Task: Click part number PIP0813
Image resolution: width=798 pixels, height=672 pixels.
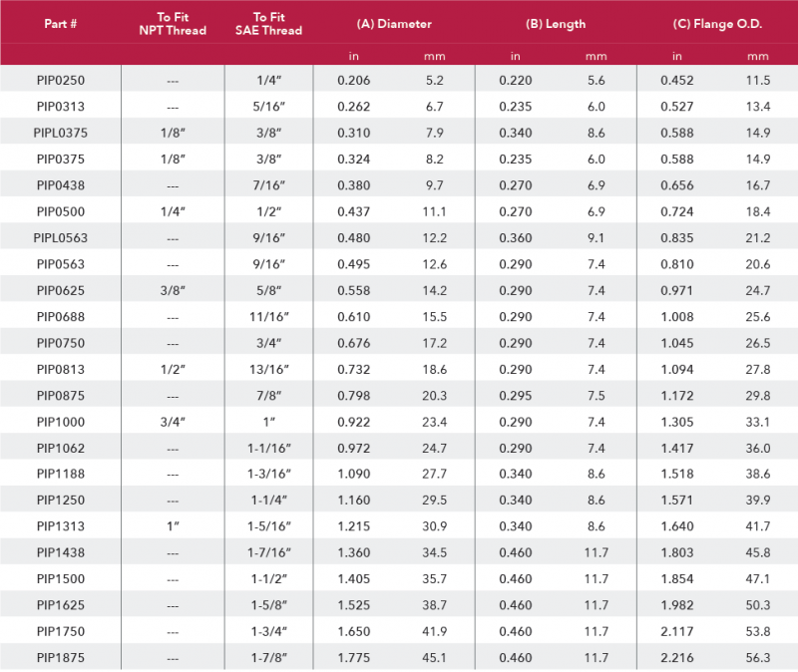Action: pyautogui.click(x=61, y=369)
